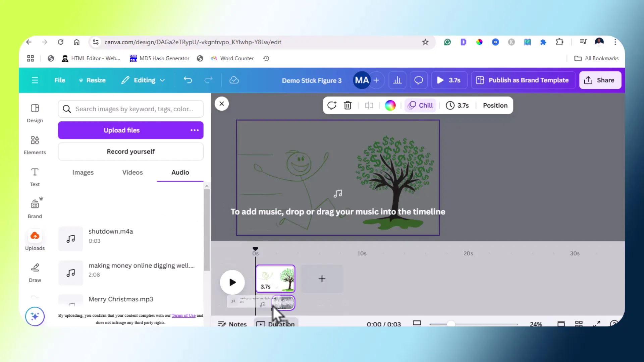Click the Share button
The image size is (644, 362).
tap(600, 80)
